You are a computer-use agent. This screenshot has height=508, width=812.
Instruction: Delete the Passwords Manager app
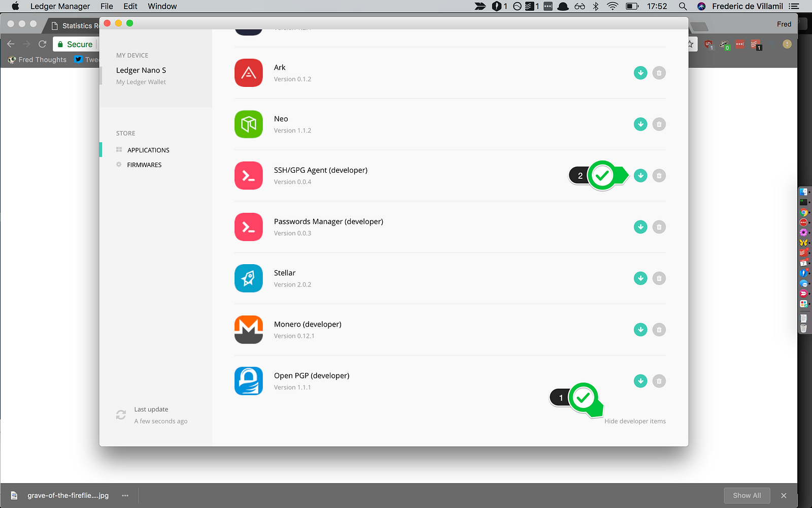(x=659, y=227)
